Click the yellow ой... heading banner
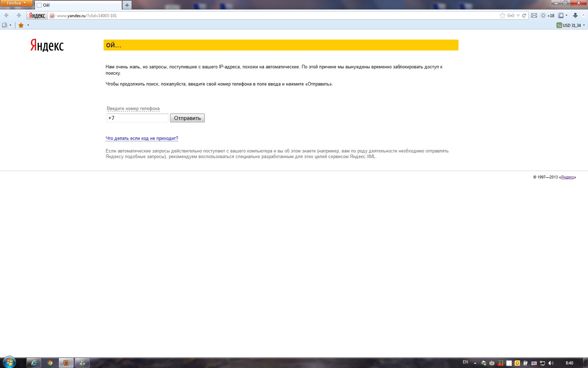The image size is (588, 368). (281, 45)
